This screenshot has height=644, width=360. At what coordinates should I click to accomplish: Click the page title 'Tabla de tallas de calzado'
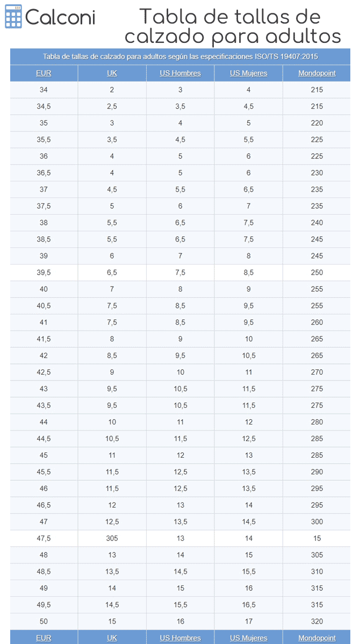(x=232, y=26)
